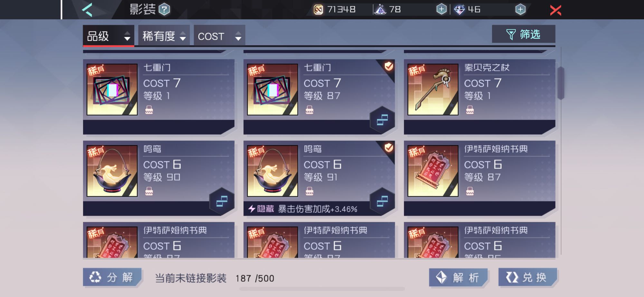Open the help question mark icon
The image size is (644, 297).
(x=164, y=9)
